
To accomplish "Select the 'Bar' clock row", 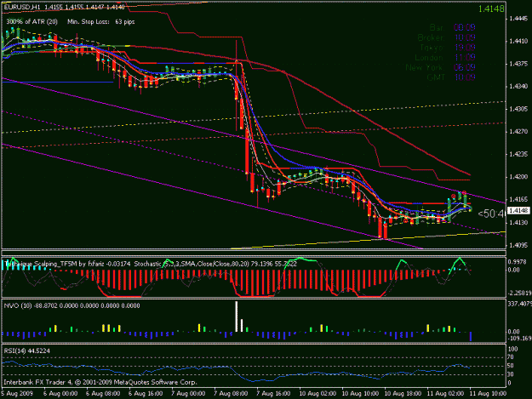I will 452,27.
